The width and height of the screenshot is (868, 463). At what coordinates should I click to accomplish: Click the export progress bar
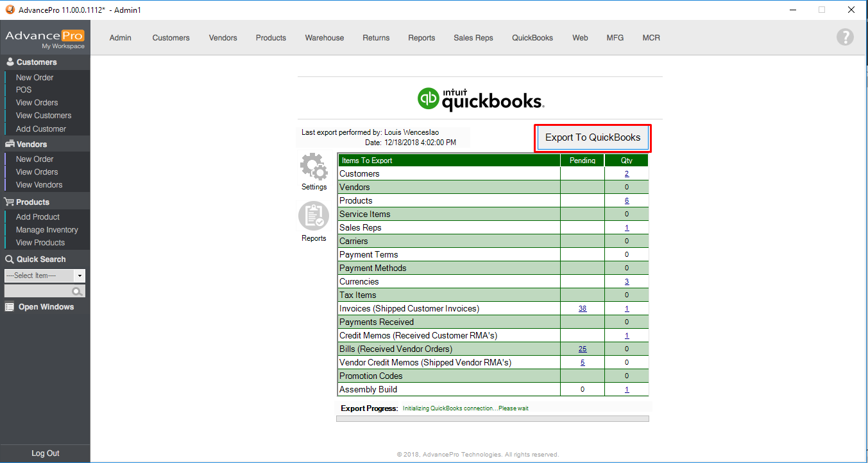point(492,419)
